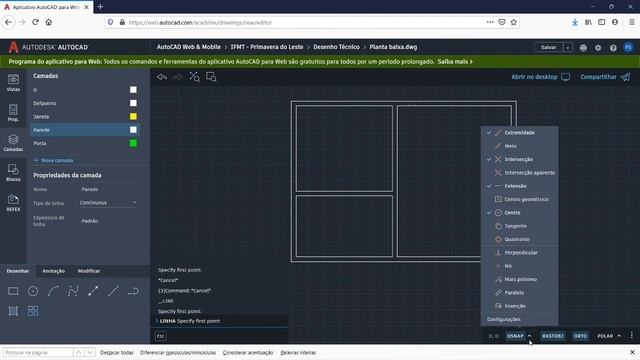640x360 pixels.
Task: Toggle Tangente object snap
Action: coord(519,226)
